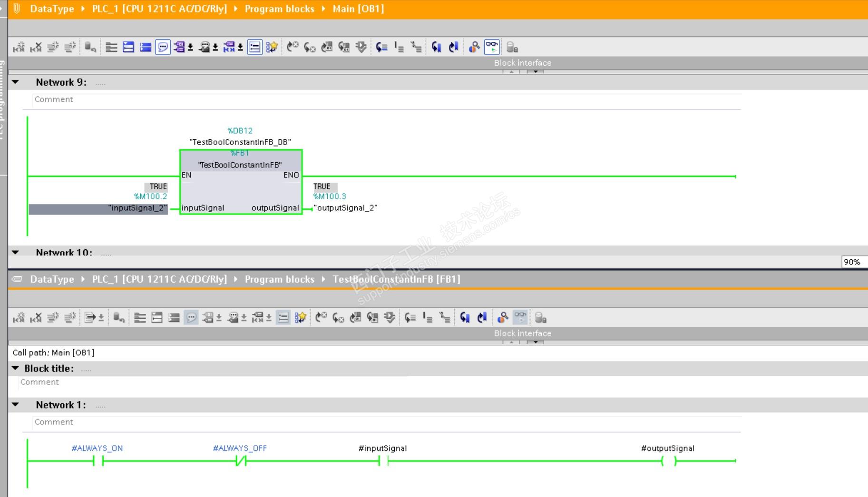Open all networks in FB1 editor toolbar
This screenshot has width=868, height=497.
point(157,318)
